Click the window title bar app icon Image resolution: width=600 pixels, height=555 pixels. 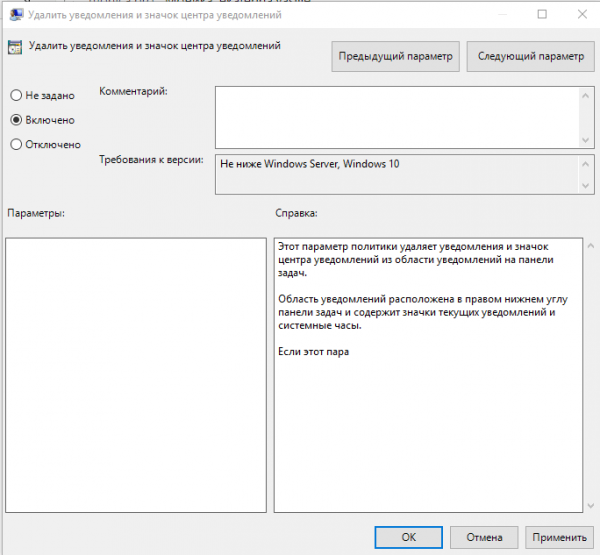16,15
